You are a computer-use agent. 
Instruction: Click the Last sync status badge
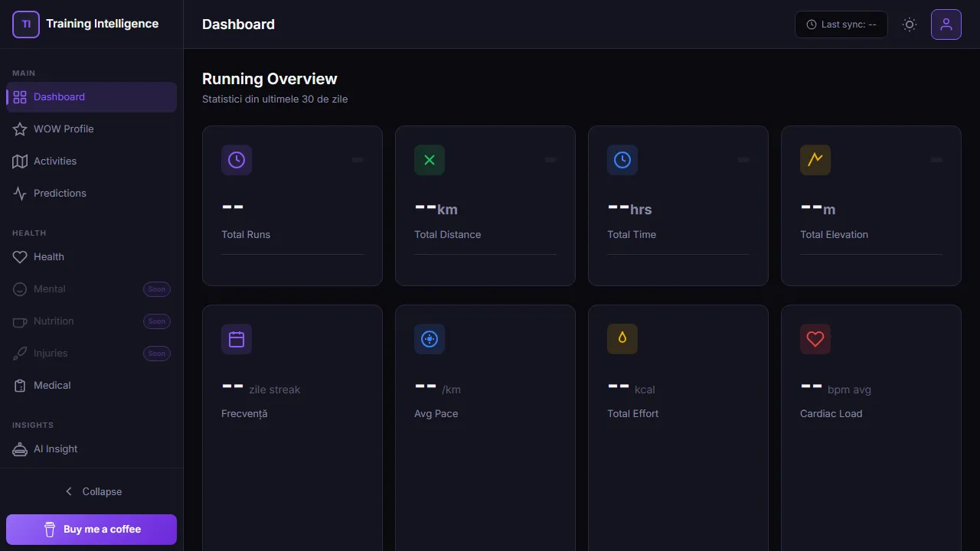click(x=841, y=24)
